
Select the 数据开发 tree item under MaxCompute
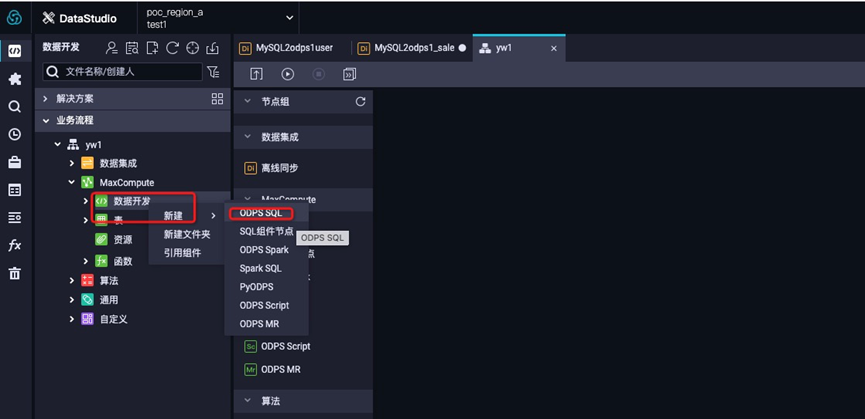(x=131, y=201)
